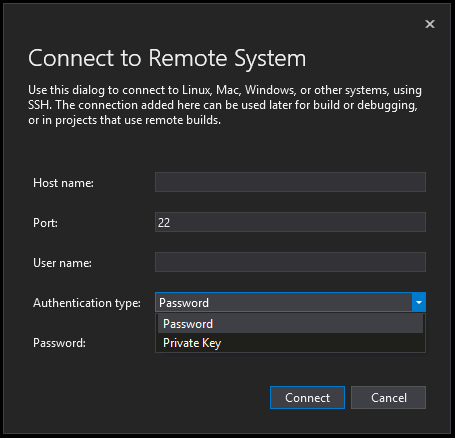Cancel the remote connection dialog

[388, 397]
